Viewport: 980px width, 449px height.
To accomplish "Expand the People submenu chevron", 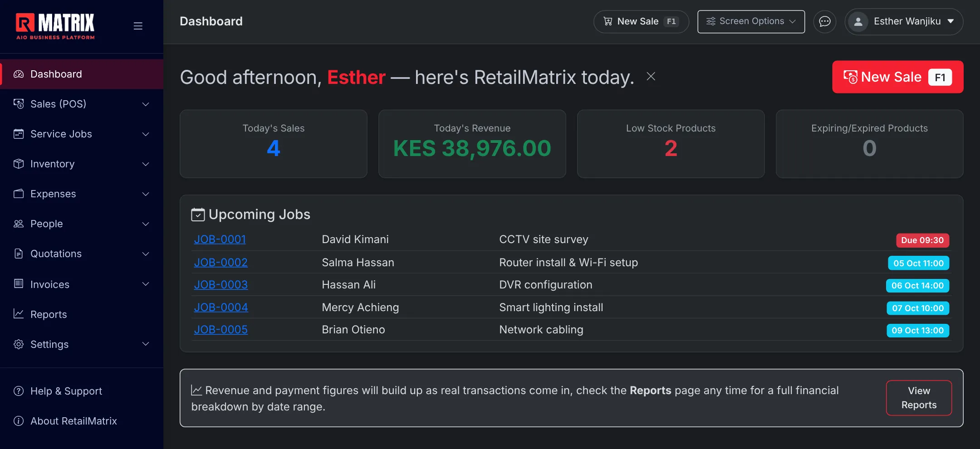I will tap(146, 224).
